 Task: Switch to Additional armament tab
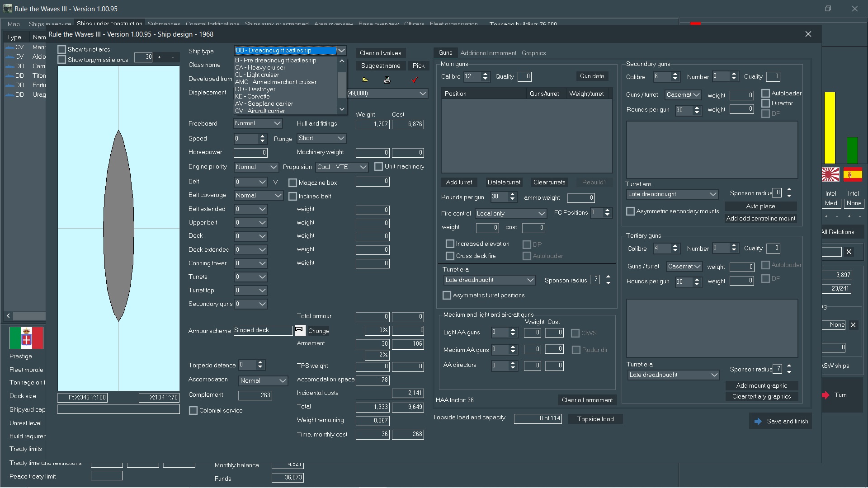click(x=488, y=53)
